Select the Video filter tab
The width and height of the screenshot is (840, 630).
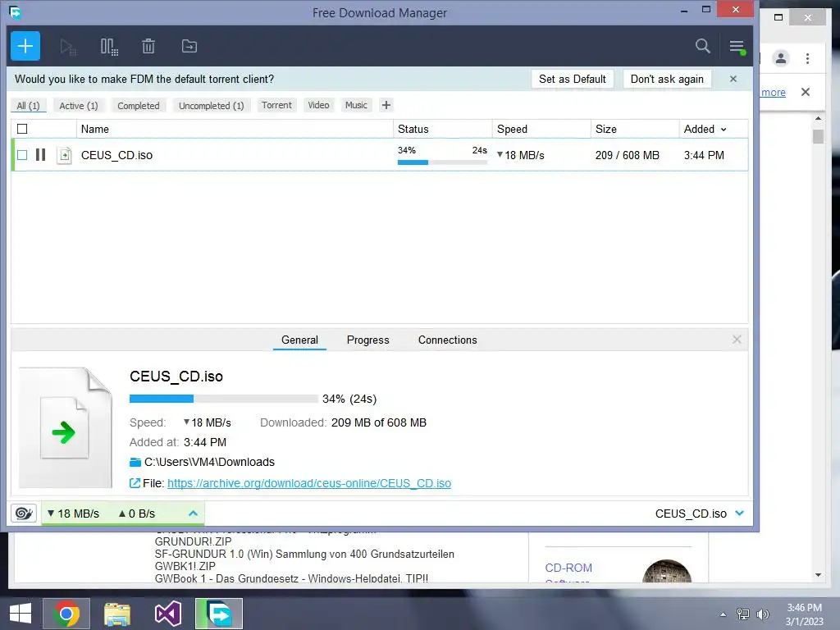(x=318, y=105)
